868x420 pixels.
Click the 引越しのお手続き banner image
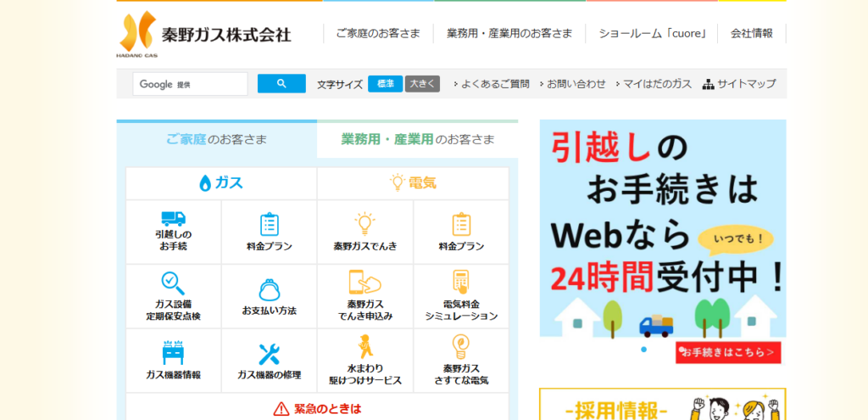[x=663, y=242]
